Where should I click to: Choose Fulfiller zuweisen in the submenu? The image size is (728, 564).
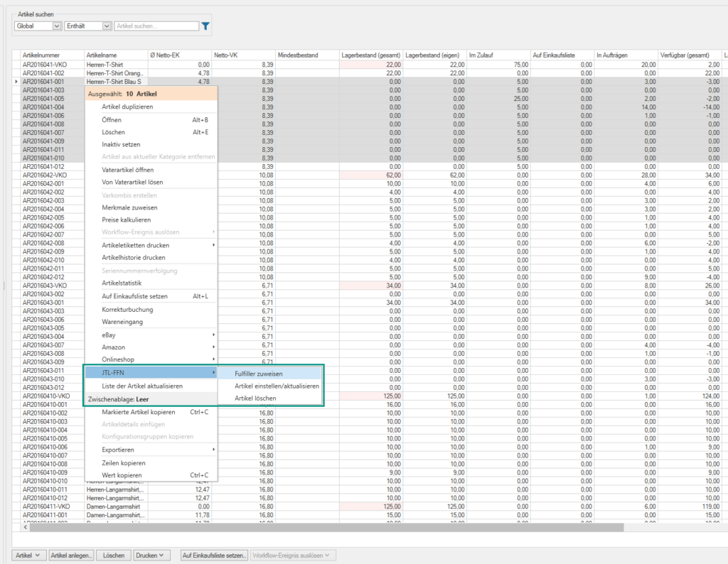(259, 374)
